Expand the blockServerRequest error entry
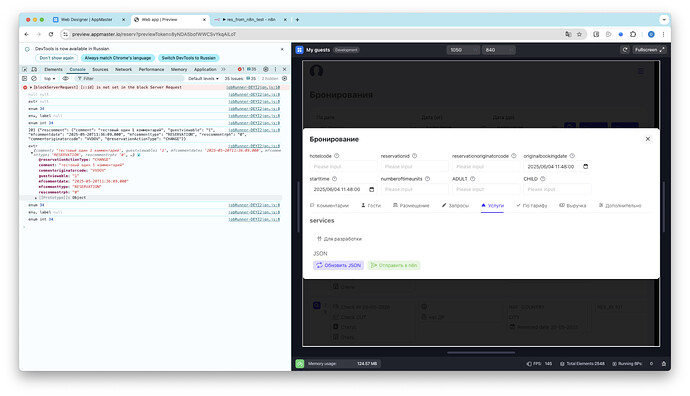Image resolution: width=690 pixels, height=396 pixels. click(x=31, y=87)
